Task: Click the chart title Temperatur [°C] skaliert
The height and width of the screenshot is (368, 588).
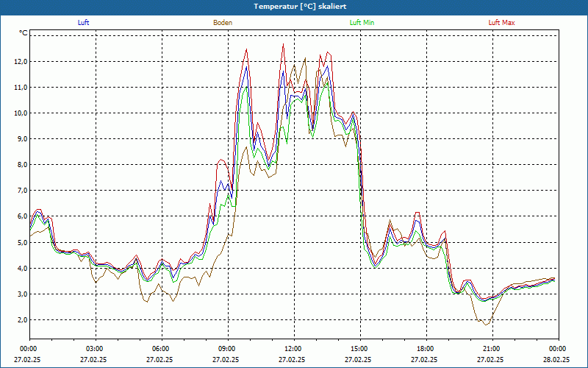Action: click(300, 7)
